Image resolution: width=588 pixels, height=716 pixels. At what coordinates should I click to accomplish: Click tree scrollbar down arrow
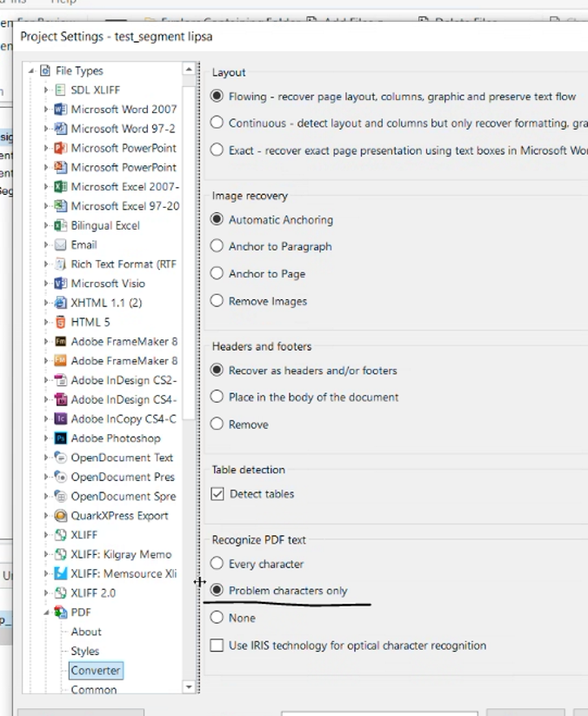[189, 686]
